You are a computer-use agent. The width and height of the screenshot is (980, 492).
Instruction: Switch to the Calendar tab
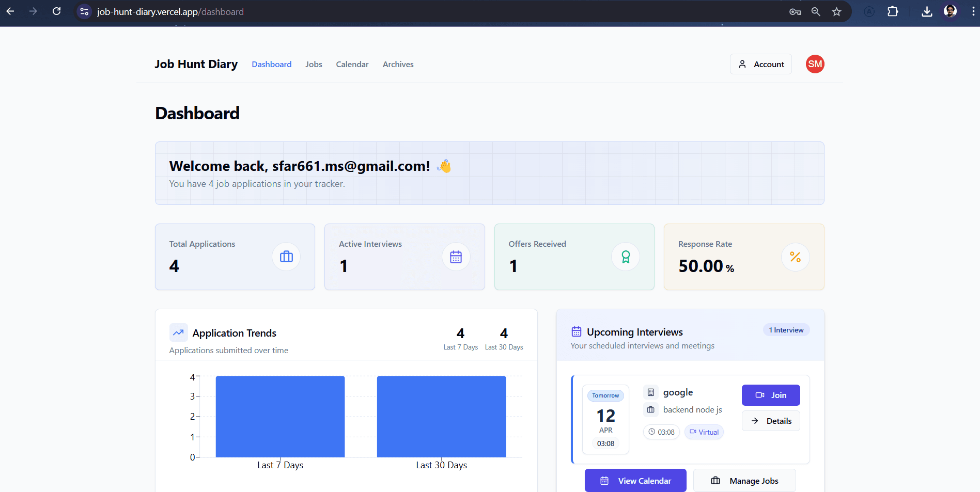(x=352, y=65)
